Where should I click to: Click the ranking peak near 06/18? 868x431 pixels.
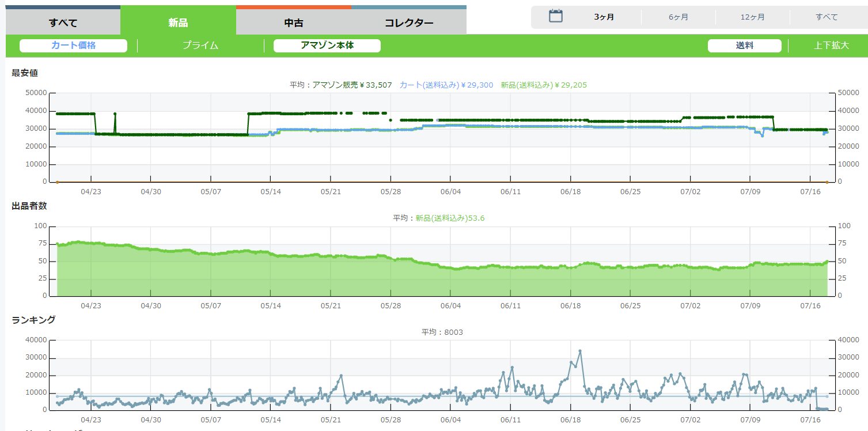[580, 351]
